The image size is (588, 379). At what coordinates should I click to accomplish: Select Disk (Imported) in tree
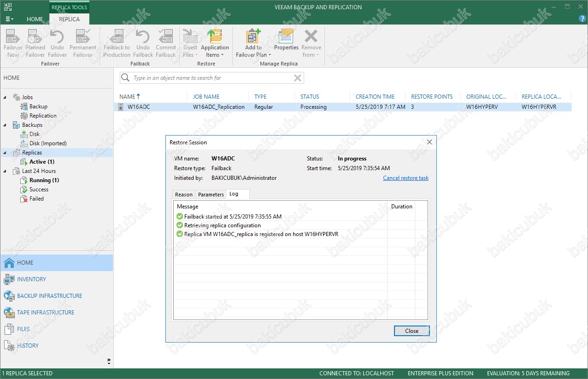coord(48,143)
